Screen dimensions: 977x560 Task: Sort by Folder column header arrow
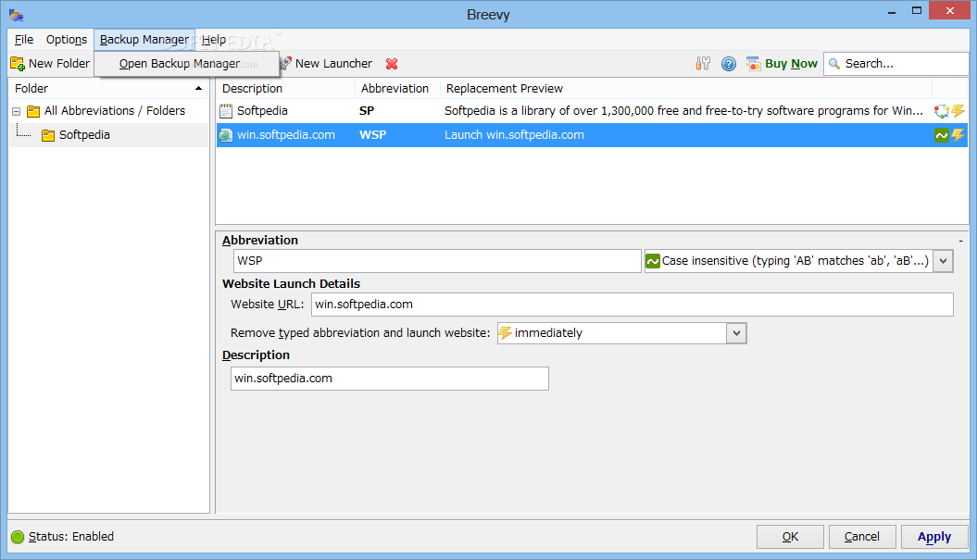click(x=199, y=89)
